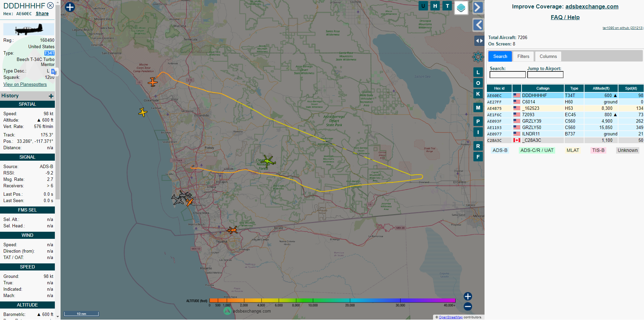Viewport: 644px width, 321px height.
Task: Click the T34T type code
Action: point(49,53)
